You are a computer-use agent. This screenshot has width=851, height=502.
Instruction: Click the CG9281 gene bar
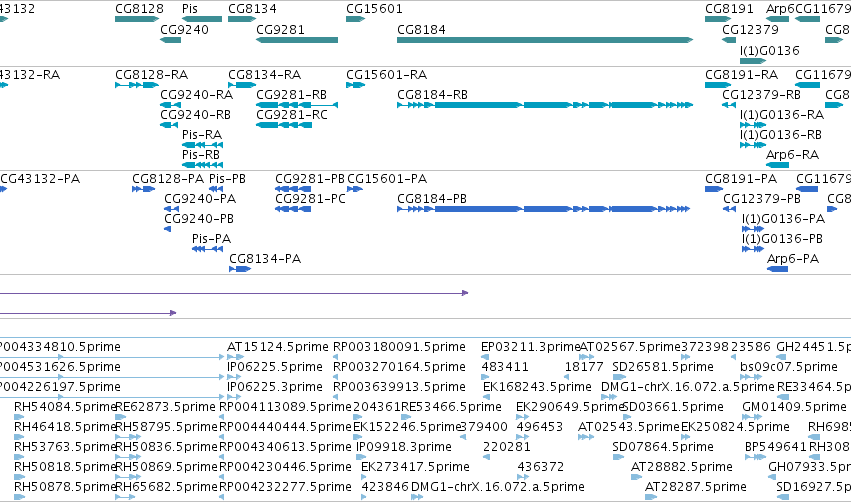[297, 40]
